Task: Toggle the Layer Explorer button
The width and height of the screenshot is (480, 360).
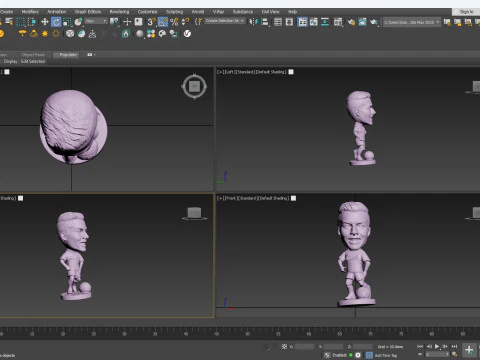Action: (x=289, y=22)
